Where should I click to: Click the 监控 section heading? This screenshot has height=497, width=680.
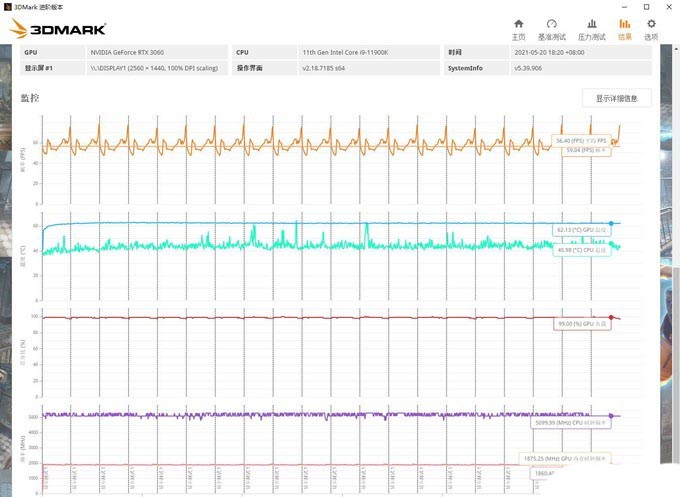(x=30, y=98)
